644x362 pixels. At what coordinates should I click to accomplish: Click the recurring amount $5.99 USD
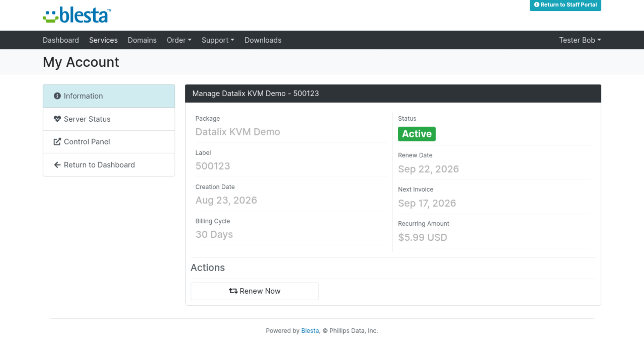423,238
